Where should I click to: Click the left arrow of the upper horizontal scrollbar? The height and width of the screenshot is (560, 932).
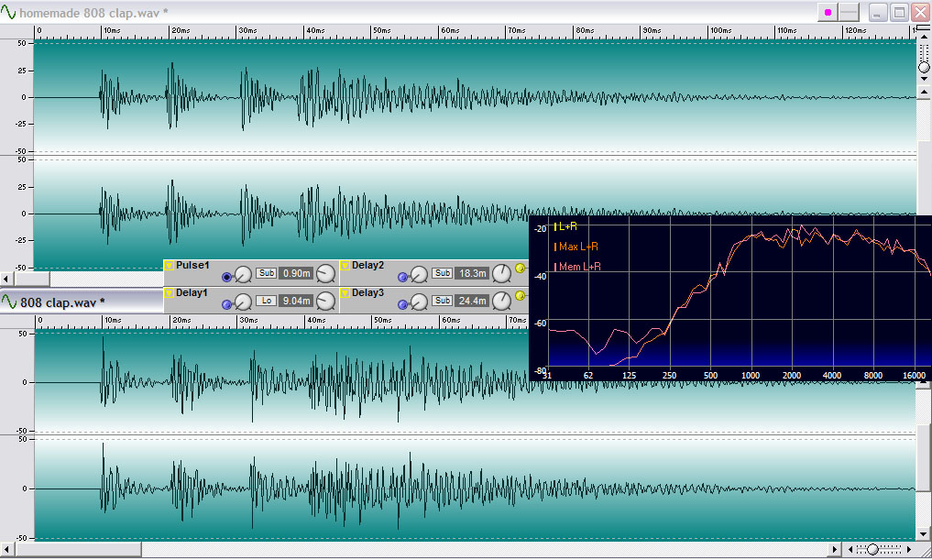click(7, 278)
